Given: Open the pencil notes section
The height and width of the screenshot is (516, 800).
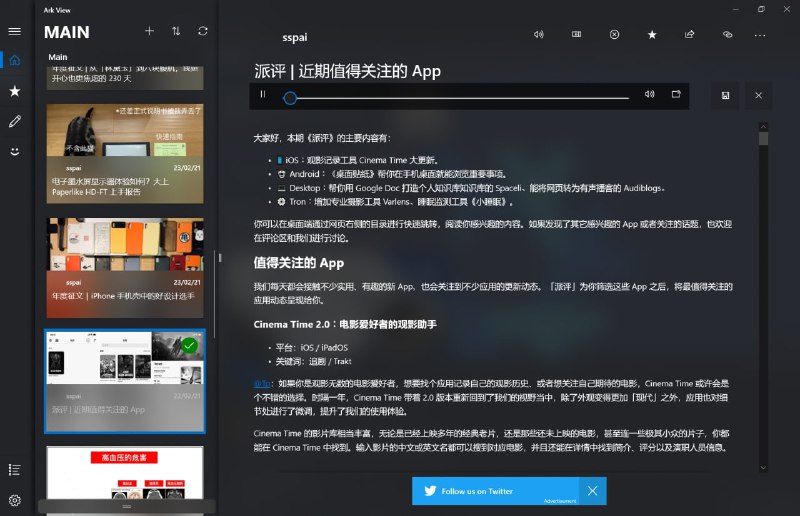Looking at the screenshot, I should pyautogui.click(x=14, y=121).
